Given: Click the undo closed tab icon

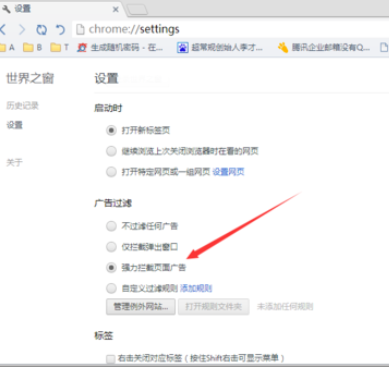Looking at the screenshot, I should [60, 30].
